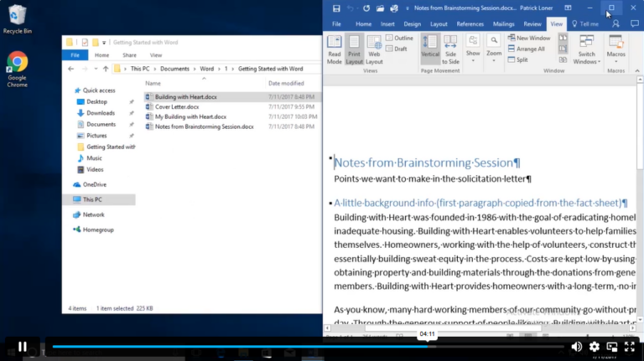
Task: Open the Share tab in File Explorer
Action: coord(129,55)
